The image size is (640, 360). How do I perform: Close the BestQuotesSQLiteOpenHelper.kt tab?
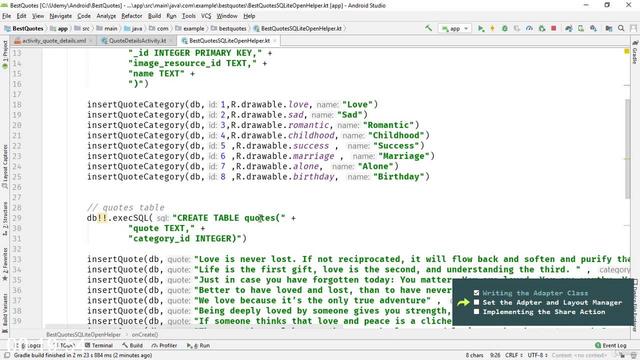click(275, 41)
